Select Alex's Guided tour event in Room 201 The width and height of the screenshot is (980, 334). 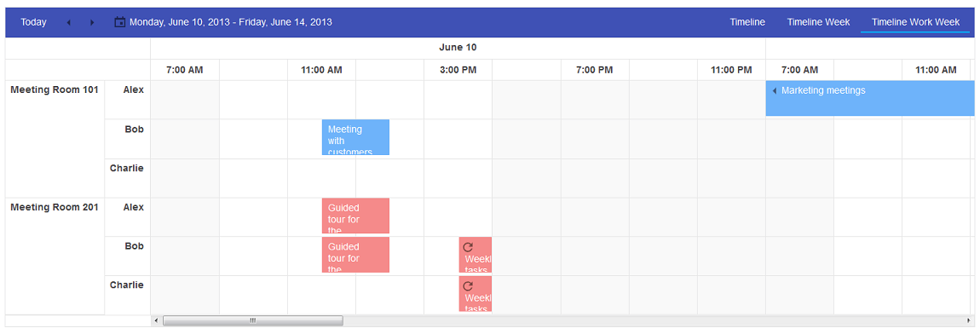click(355, 216)
